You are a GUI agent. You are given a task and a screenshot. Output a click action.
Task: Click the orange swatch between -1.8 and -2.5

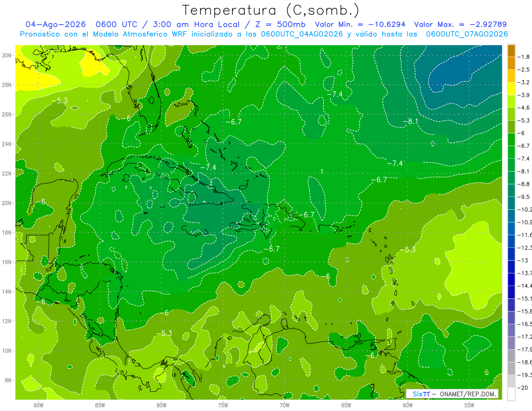coord(511,63)
